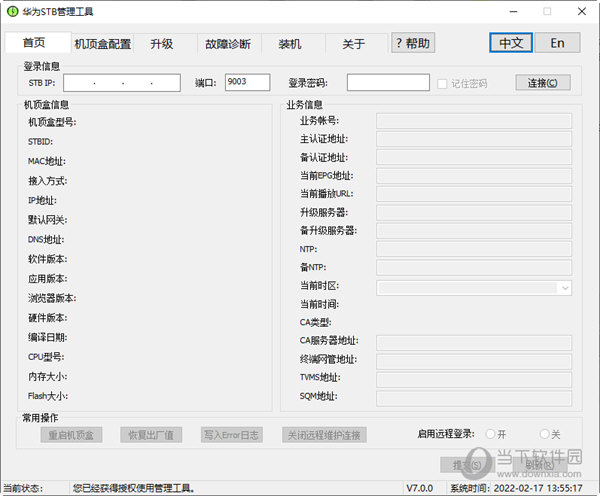
Task: Go to the 升级 tab
Action: (162, 44)
